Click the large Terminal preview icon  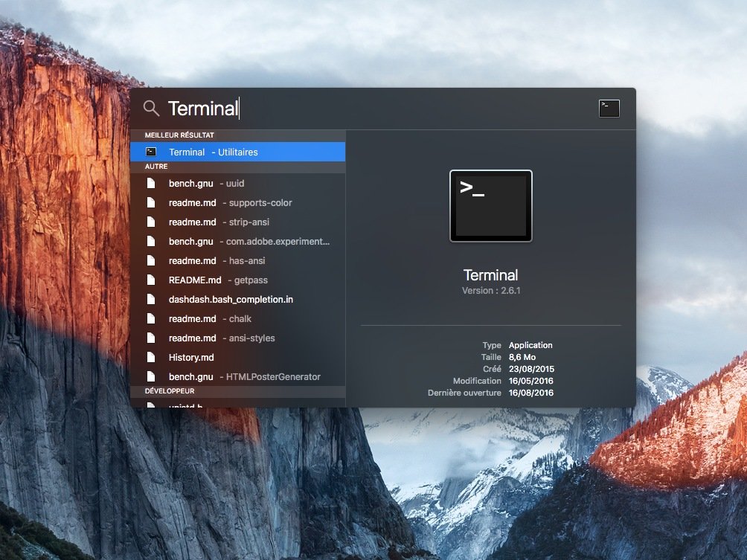[x=491, y=206]
